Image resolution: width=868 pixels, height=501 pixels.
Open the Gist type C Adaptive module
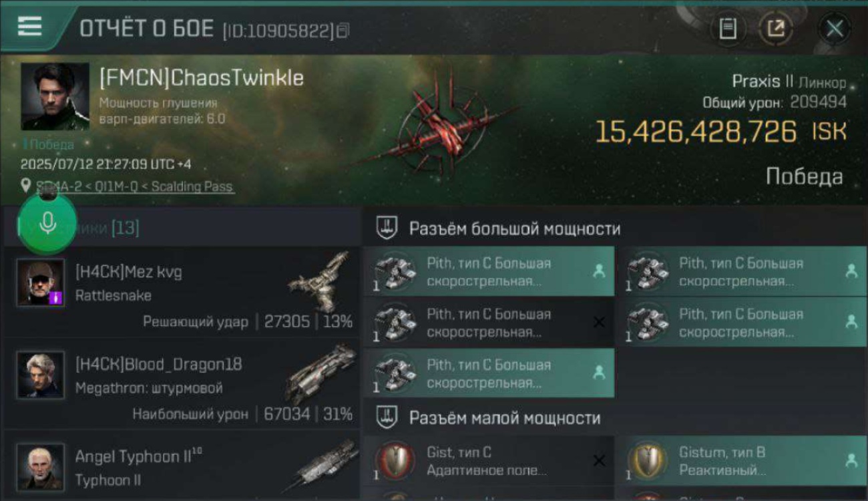[x=489, y=461]
